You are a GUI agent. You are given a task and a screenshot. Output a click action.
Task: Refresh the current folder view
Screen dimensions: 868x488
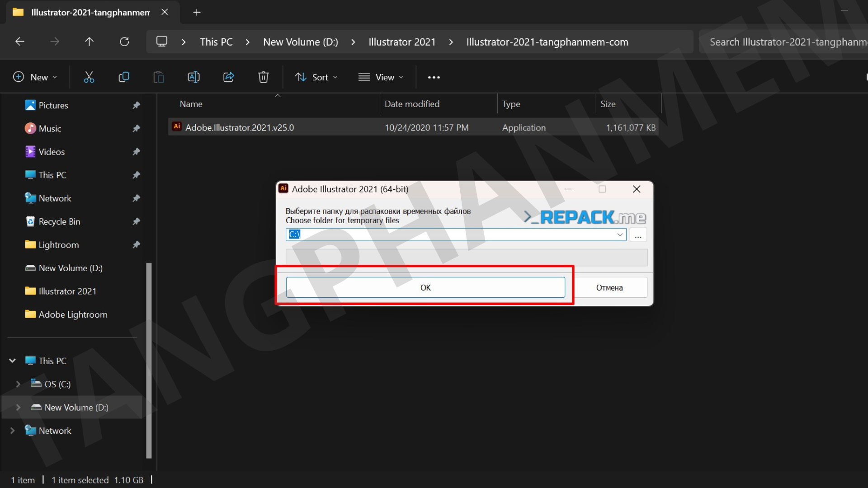[124, 42]
